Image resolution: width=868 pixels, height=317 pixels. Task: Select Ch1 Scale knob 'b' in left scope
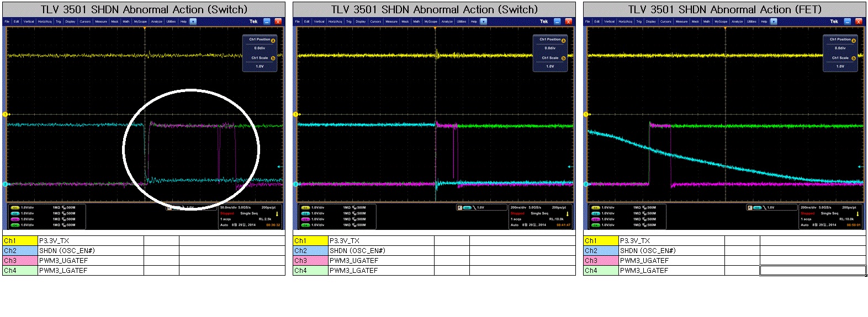(x=273, y=58)
